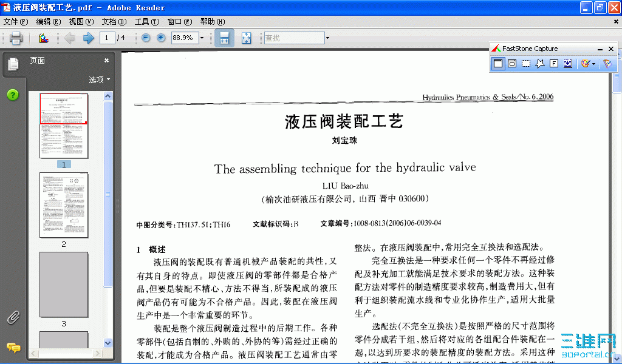Open the 文档 menu
The height and width of the screenshot is (364, 622).
coord(114,22)
